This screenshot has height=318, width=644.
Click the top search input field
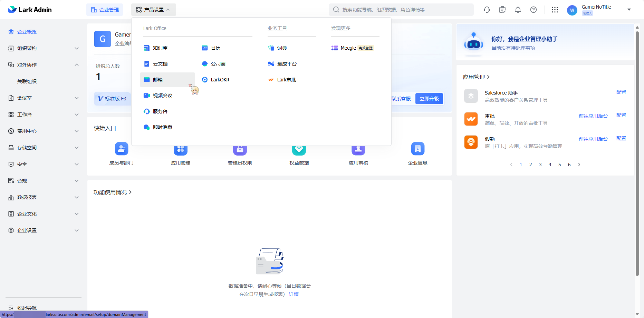click(404, 10)
